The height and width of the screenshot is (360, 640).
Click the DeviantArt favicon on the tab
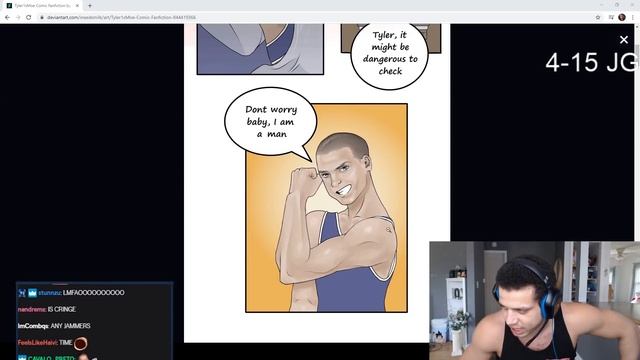pos(9,6)
